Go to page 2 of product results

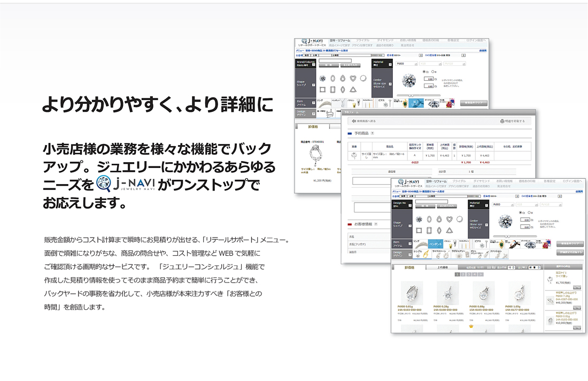click(x=463, y=275)
